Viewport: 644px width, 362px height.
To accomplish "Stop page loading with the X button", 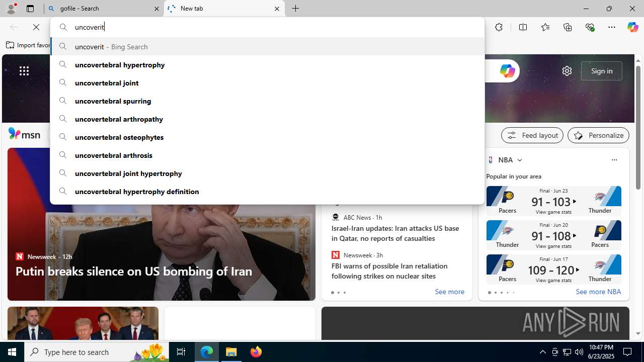I will 36,27.
